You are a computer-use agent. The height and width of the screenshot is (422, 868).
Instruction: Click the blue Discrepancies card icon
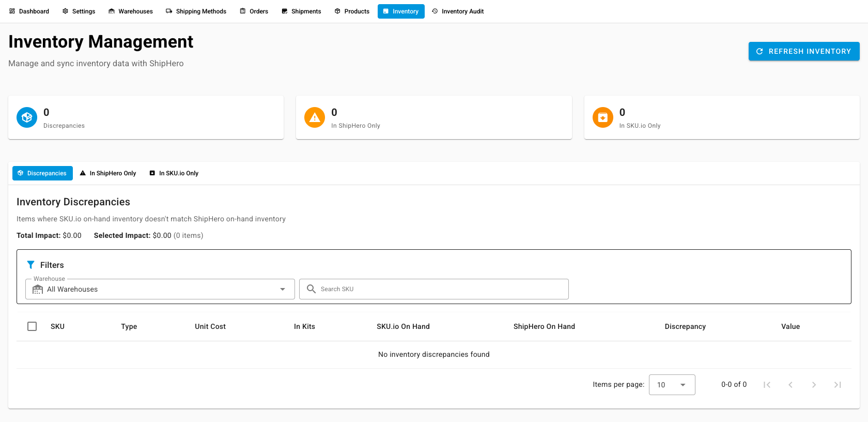27,117
